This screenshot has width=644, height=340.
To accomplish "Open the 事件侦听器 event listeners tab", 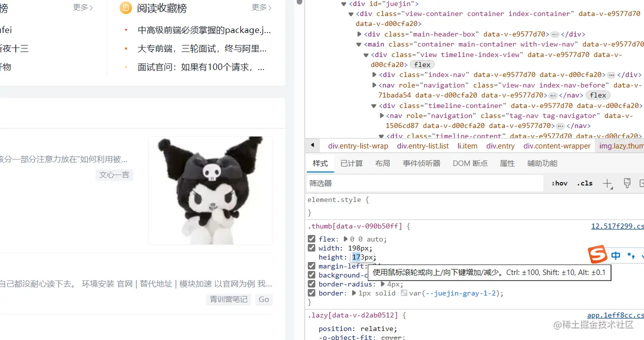I will tap(421, 163).
